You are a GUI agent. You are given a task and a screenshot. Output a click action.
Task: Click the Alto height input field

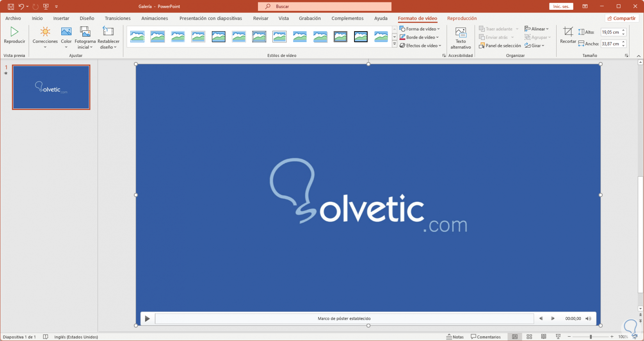tap(611, 32)
